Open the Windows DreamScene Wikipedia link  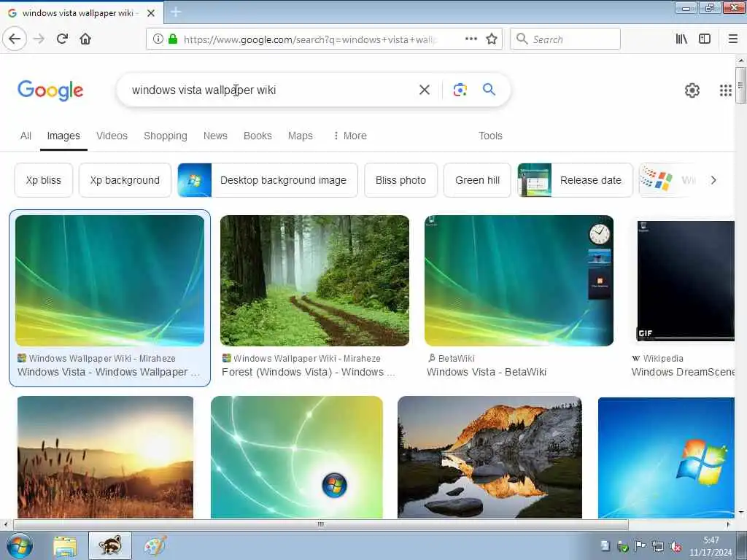point(683,372)
